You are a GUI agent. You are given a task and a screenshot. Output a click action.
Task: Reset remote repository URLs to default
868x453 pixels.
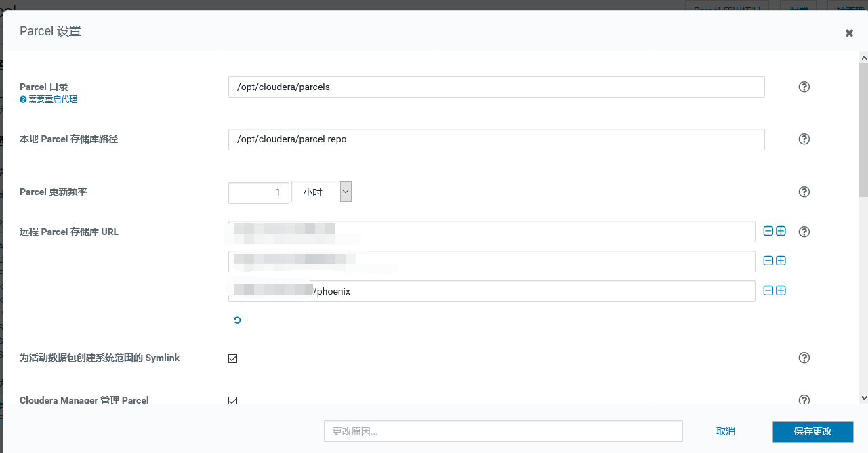237,320
